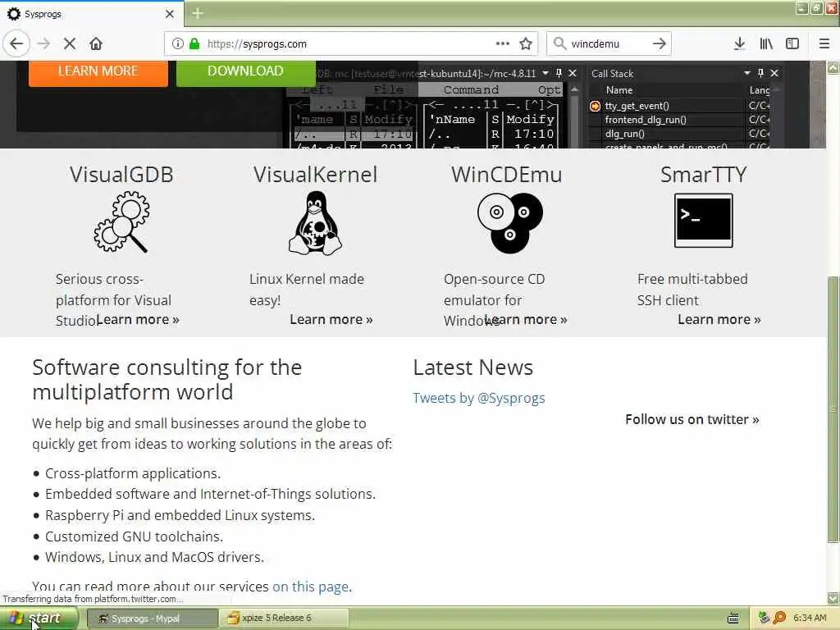Click the green DOWNLOAD button
The width and height of the screenshot is (840, 630).
[x=245, y=71]
